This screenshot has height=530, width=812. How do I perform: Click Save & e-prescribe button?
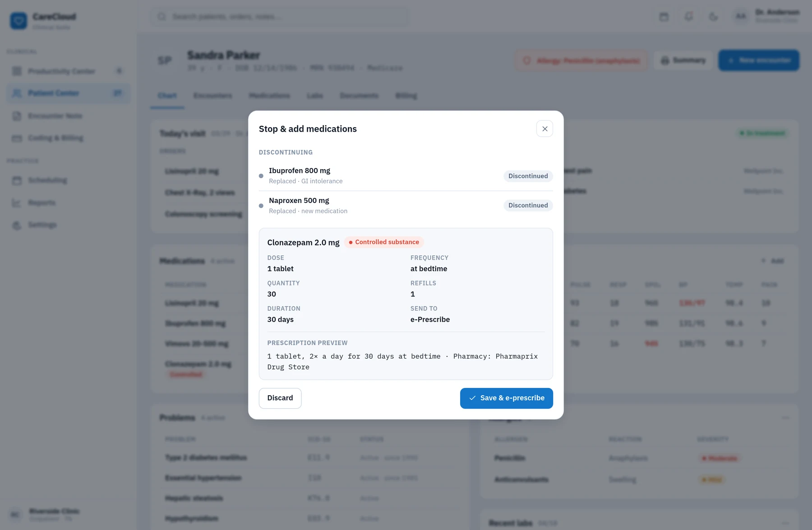click(506, 398)
